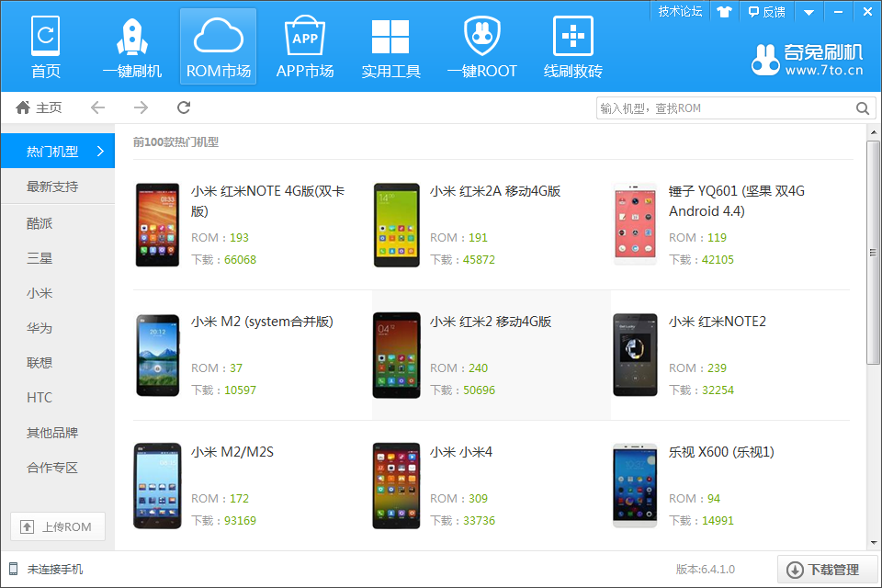The height and width of the screenshot is (588, 882).
Task: Switch to the ROM市场 tab
Action: coord(218,46)
